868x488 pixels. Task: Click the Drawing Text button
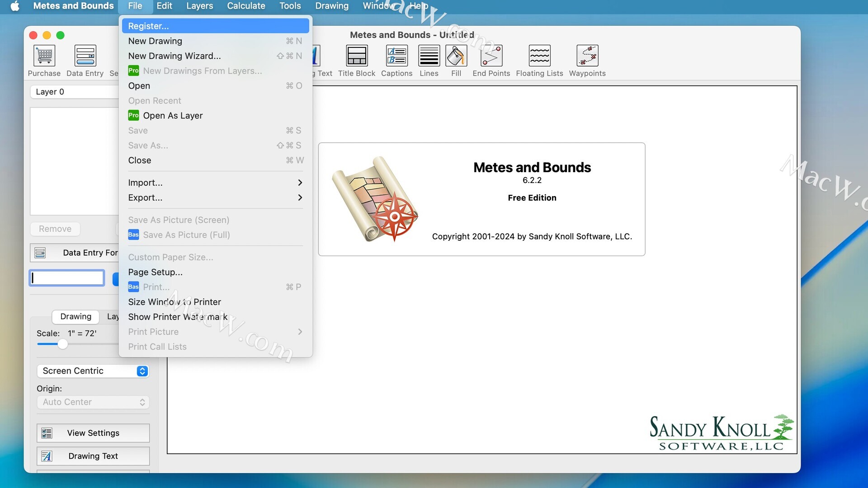93,456
